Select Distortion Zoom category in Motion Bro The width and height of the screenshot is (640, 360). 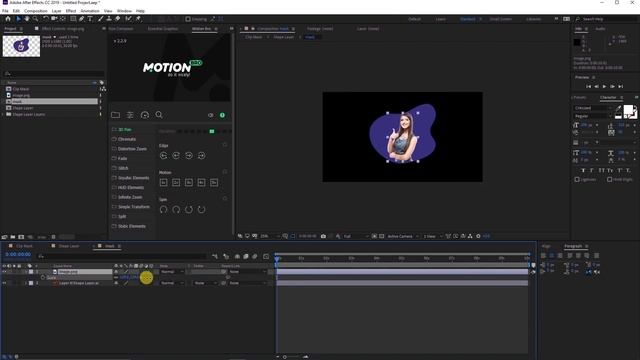coord(132,149)
